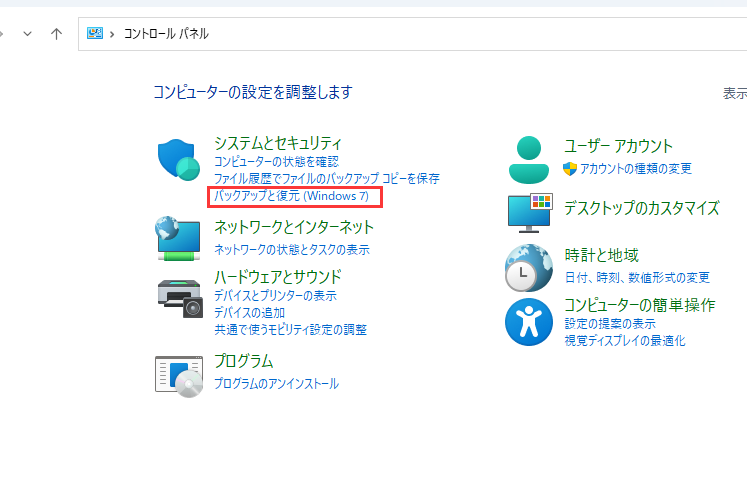Open 時計と地域 category
Viewport: 747px width, 478px height.
tap(602, 255)
